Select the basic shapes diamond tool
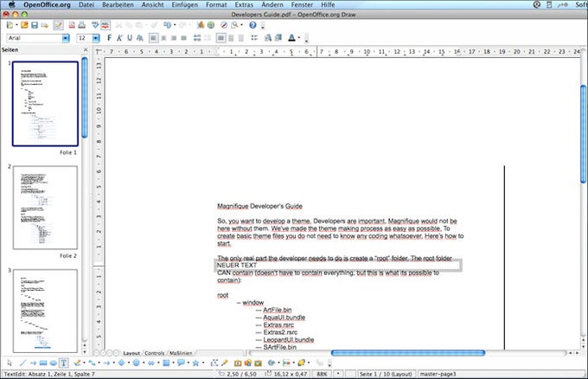The image size is (588, 379). coord(122,363)
